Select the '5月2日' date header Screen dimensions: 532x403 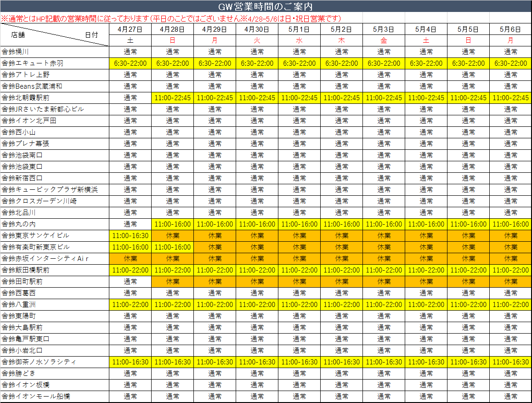click(x=341, y=29)
